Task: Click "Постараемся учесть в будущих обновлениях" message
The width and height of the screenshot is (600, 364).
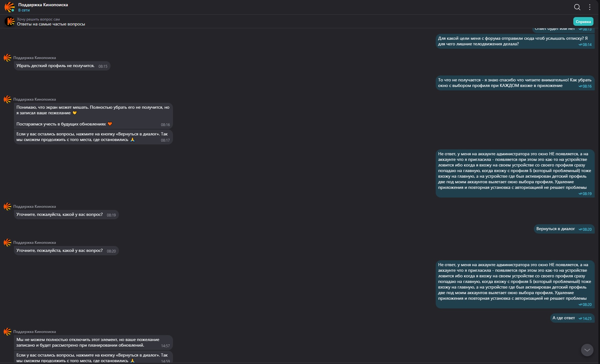Action: 61,124
